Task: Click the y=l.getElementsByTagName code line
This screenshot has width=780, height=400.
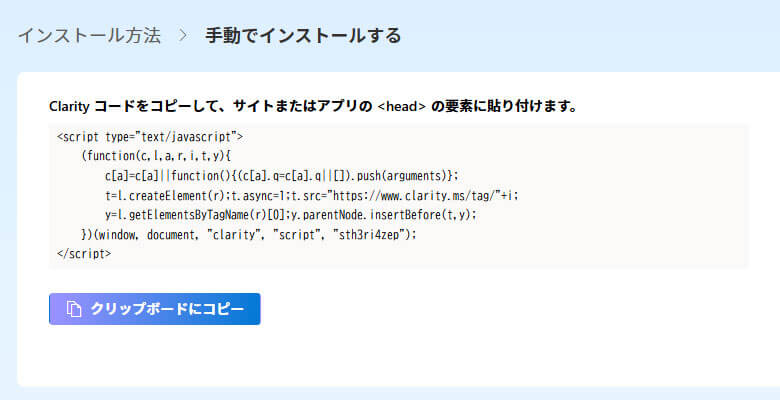Action: [x=291, y=215]
